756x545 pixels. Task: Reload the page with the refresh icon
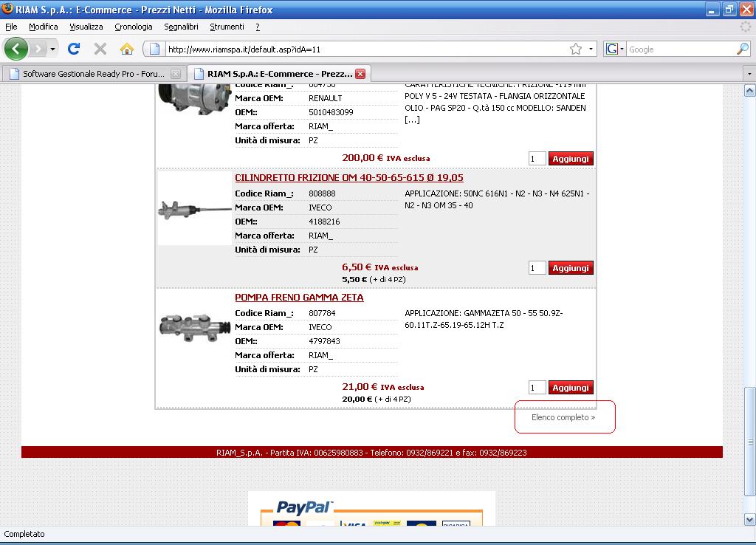tap(74, 49)
